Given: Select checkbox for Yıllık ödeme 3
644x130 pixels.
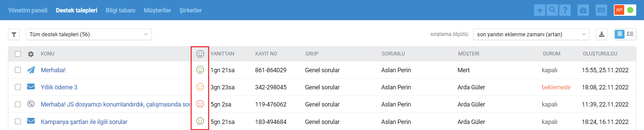Looking at the screenshot, I should (18, 87).
